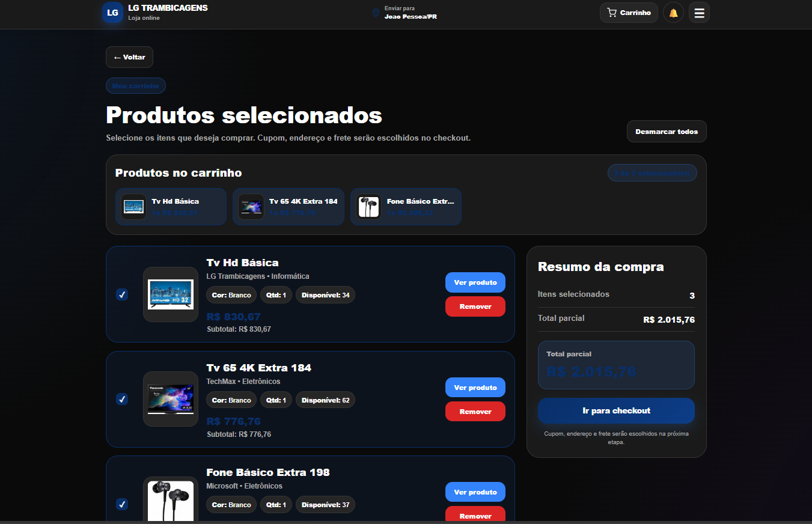812x524 pixels.
Task: Click Itens selecionados row in summary
Action: pos(616,295)
